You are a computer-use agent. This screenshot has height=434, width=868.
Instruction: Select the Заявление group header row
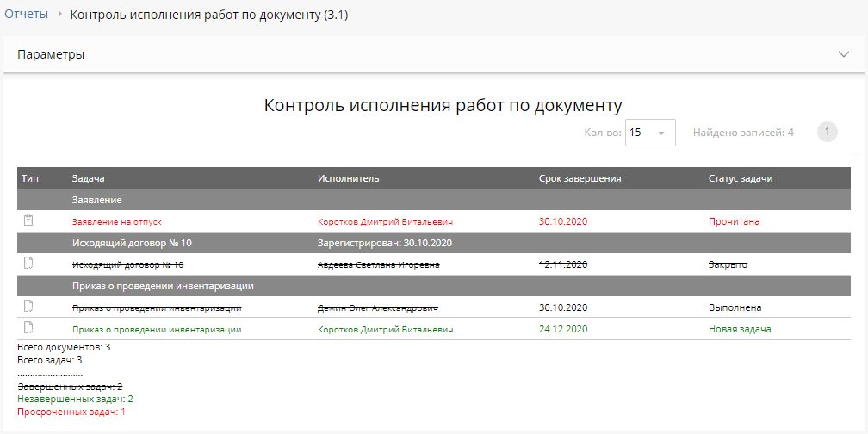[434, 200]
